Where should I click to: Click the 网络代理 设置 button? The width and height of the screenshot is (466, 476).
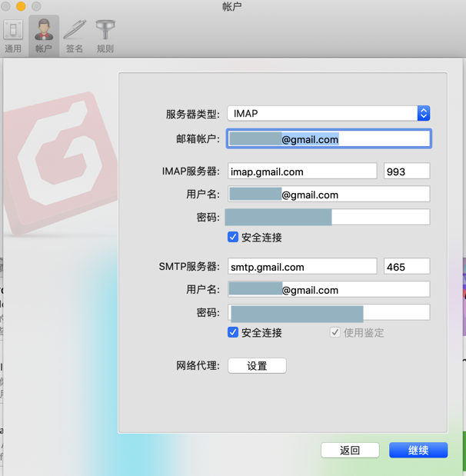pyautogui.click(x=257, y=365)
